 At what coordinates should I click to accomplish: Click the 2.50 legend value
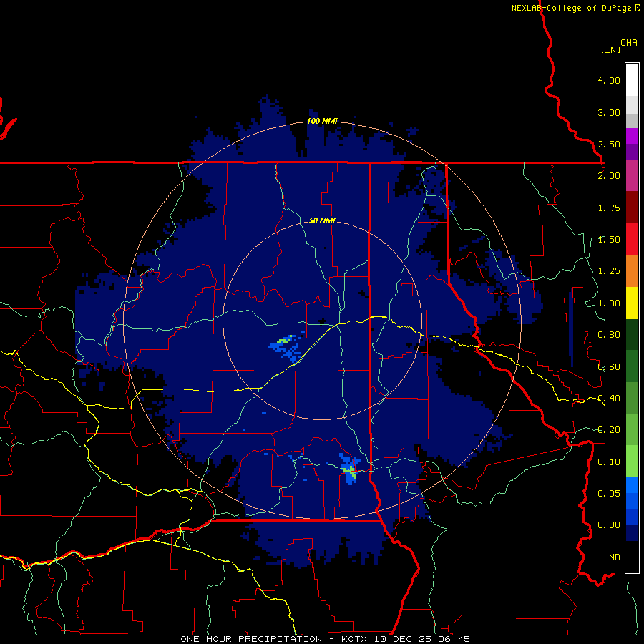tap(609, 144)
